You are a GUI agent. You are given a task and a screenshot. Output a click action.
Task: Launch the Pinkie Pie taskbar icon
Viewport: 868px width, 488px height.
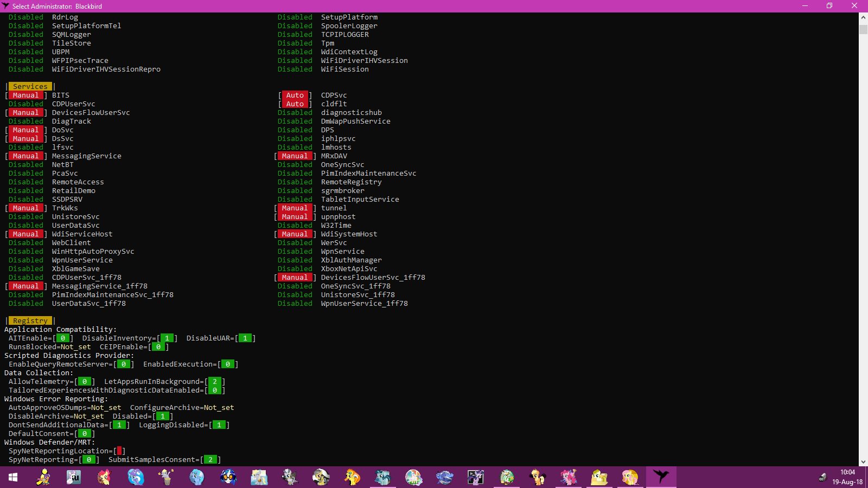click(x=569, y=477)
